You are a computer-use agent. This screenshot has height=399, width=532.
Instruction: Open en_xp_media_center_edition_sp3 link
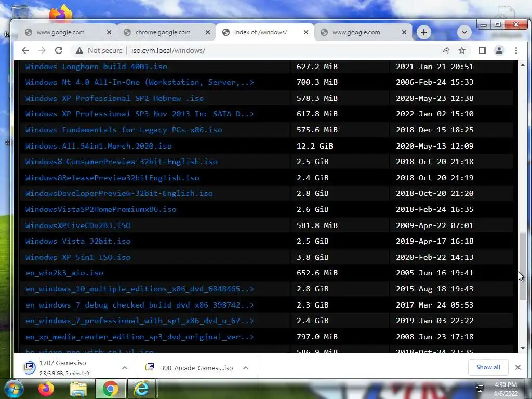(139, 337)
